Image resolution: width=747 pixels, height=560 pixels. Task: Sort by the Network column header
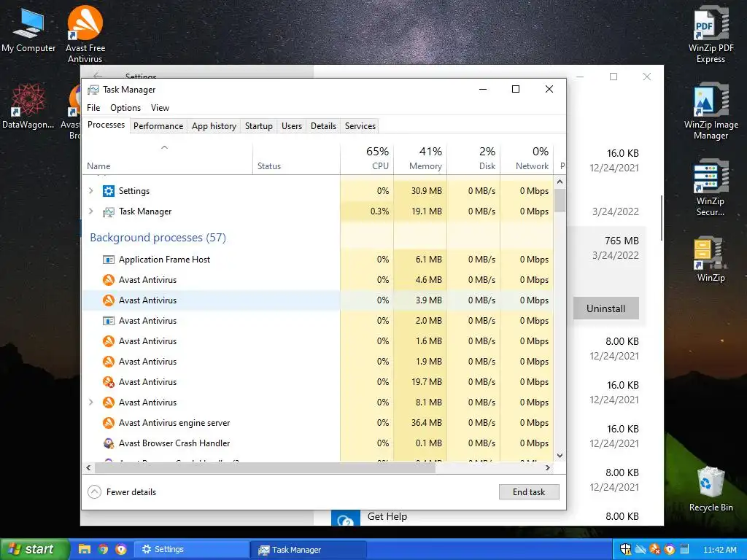527,158
